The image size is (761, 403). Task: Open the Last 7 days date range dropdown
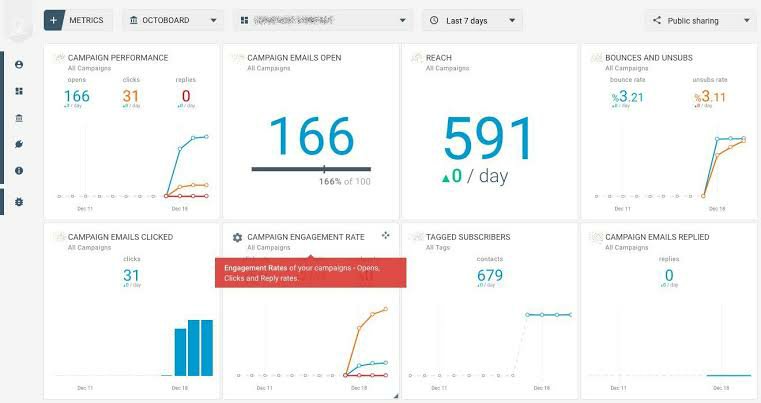pyautogui.click(x=472, y=20)
